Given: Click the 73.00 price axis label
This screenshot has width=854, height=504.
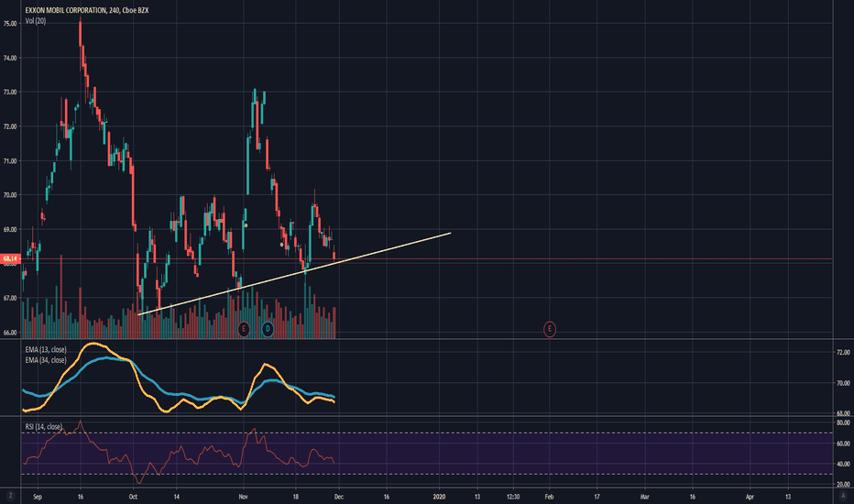Looking at the screenshot, I should click(10, 92).
